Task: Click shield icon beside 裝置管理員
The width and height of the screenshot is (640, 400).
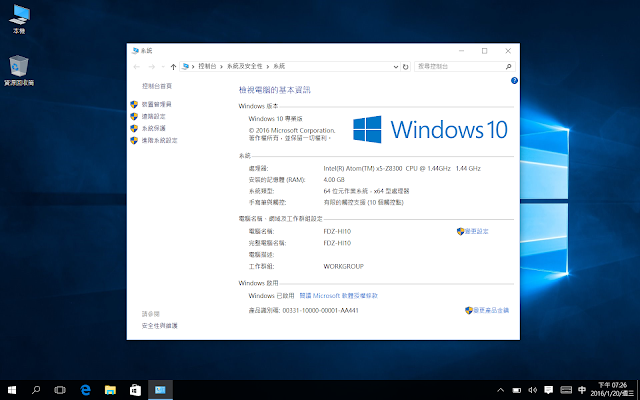Action: [134, 104]
